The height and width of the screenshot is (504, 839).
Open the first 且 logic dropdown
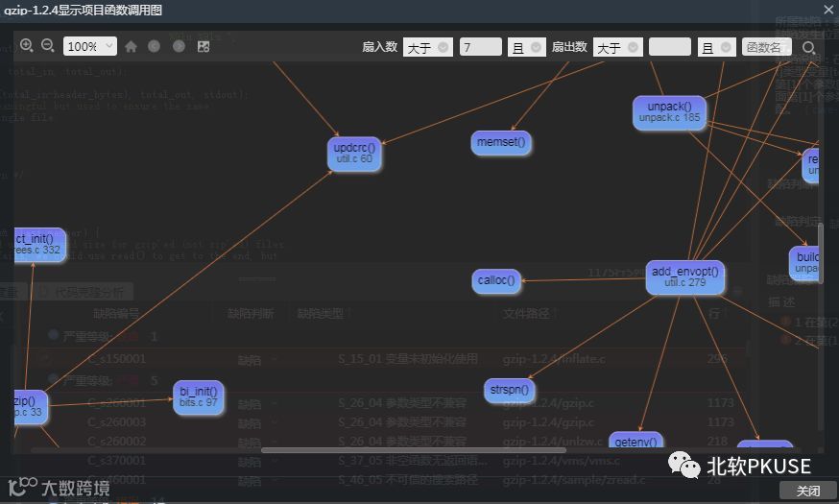coord(526,47)
